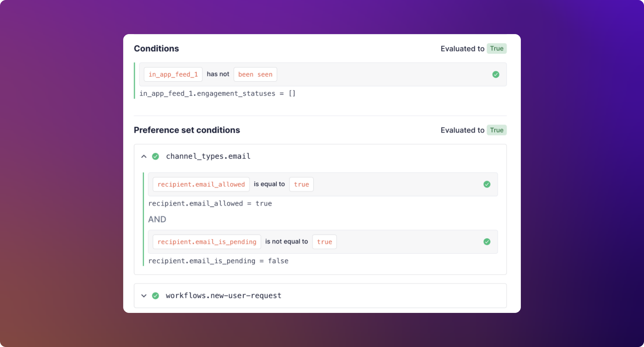Image resolution: width=644 pixels, height=347 pixels.
Task: Click green check beside channel_types.email header
Action: (x=155, y=156)
